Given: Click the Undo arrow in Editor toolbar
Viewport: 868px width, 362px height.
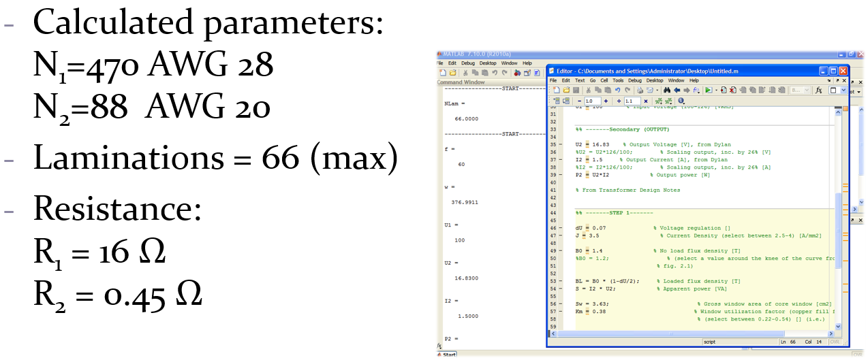Looking at the screenshot, I should (x=617, y=90).
